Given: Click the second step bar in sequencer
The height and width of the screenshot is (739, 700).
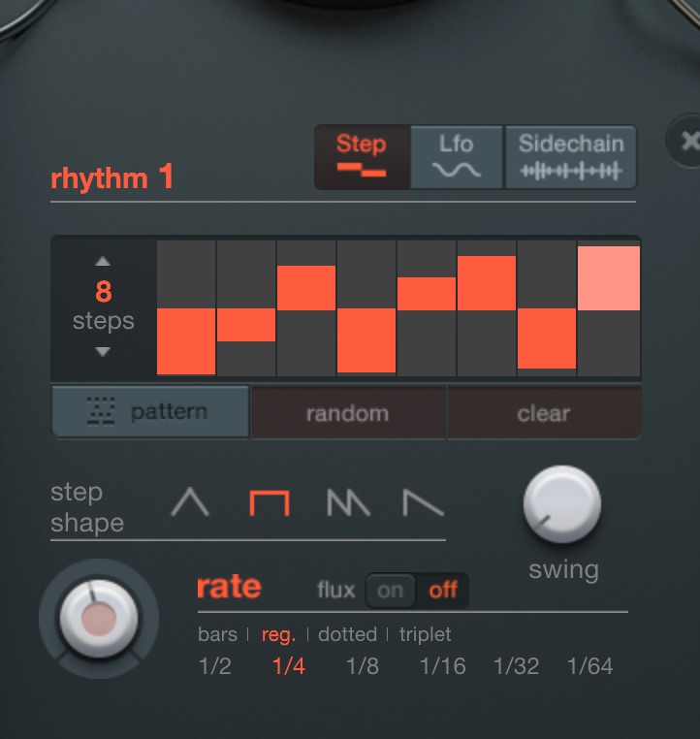Looking at the screenshot, I should tap(246, 325).
